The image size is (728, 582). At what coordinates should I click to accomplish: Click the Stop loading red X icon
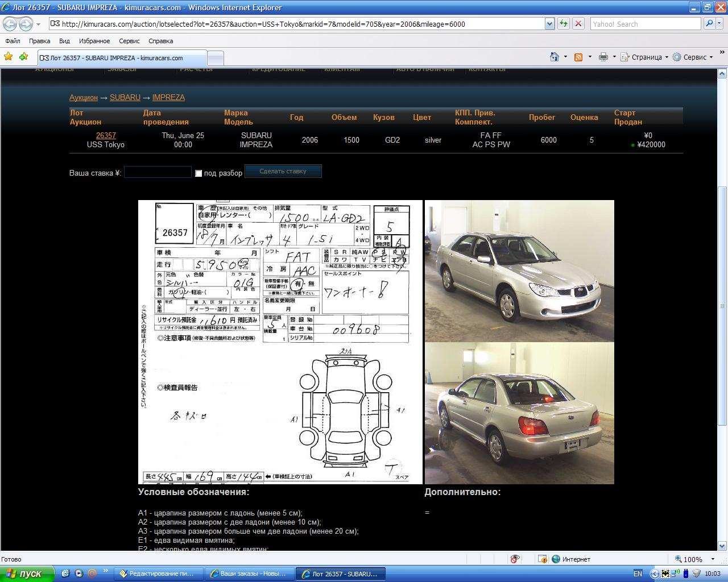[578, 24]
